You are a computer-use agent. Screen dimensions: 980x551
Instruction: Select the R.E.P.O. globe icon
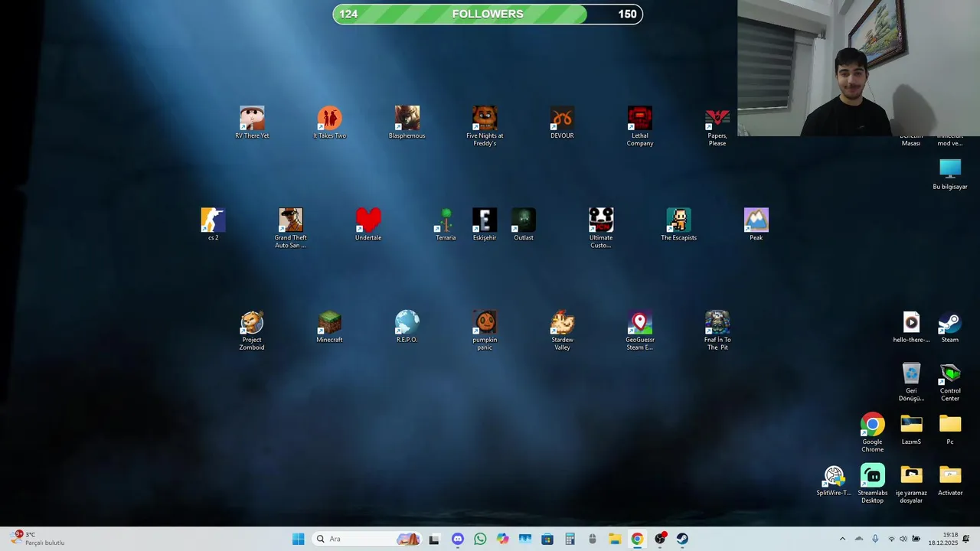point(407,327)
